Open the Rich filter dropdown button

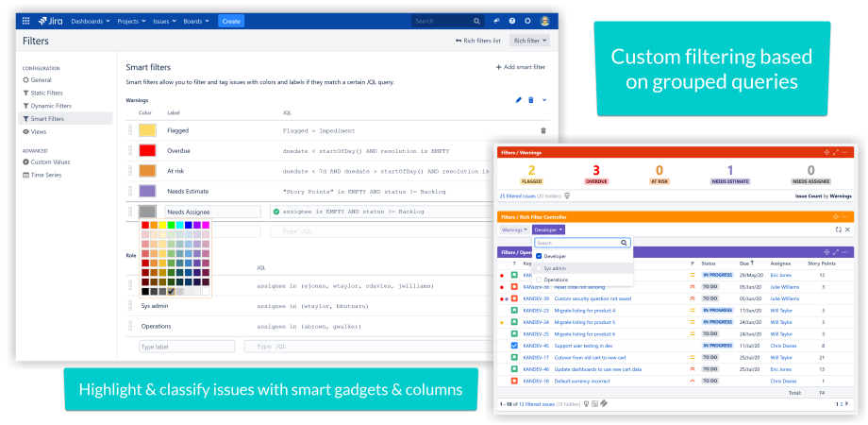pyautogui.click(x=529, y=41)
